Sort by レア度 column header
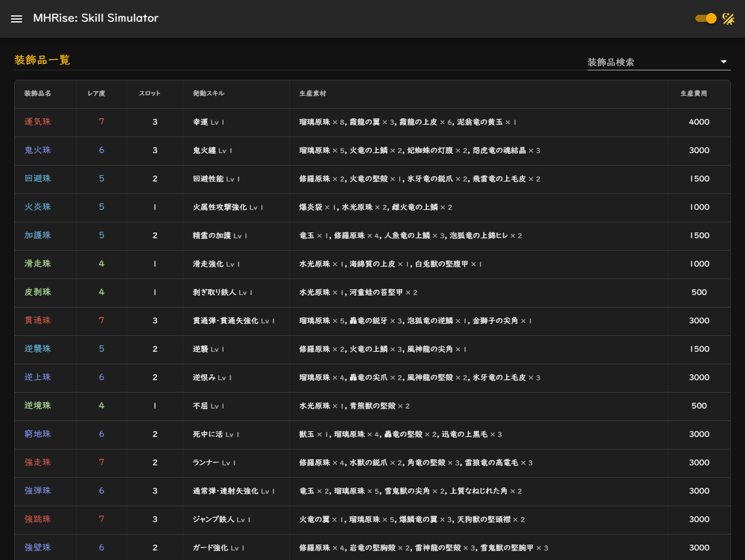 (x=96, y=93)
